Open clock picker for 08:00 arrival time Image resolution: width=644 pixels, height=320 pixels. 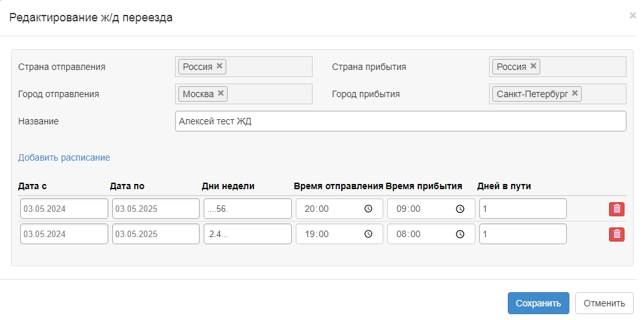[x=460, y=234]
